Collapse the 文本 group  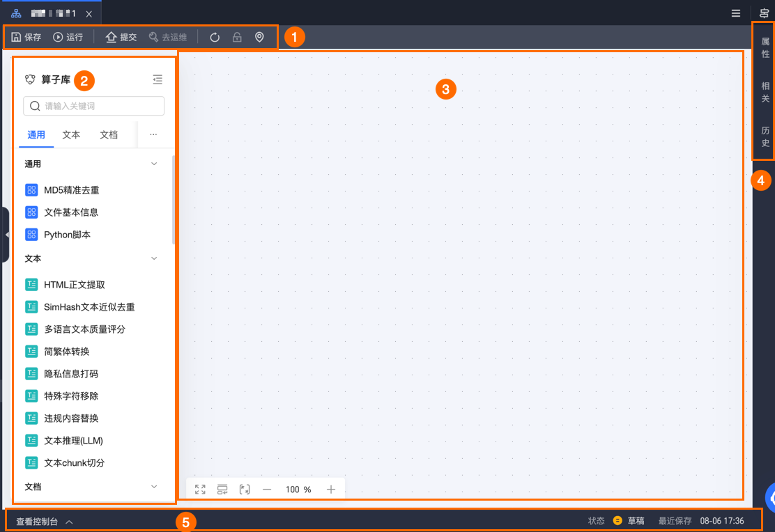pyautogui.click(x=154, y=258)
